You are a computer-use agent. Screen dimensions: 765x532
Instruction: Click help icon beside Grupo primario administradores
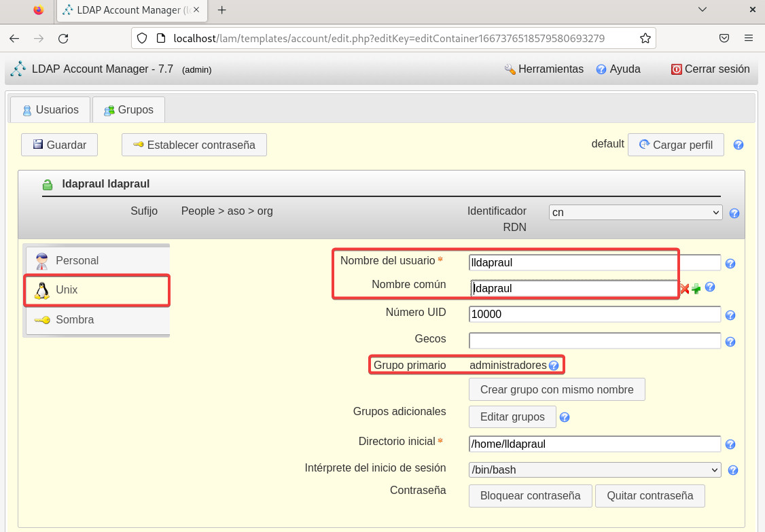(x=554, y=366)
